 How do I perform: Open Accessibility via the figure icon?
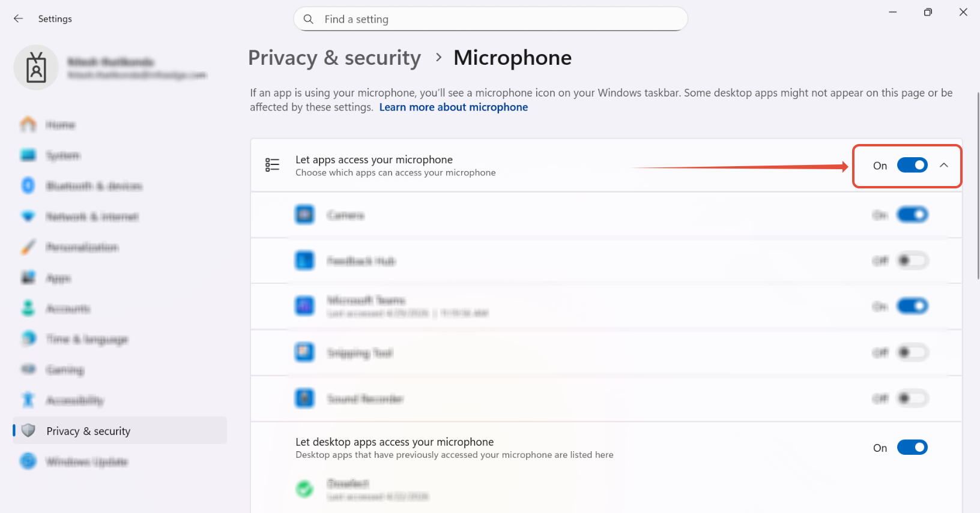(28, 400)
